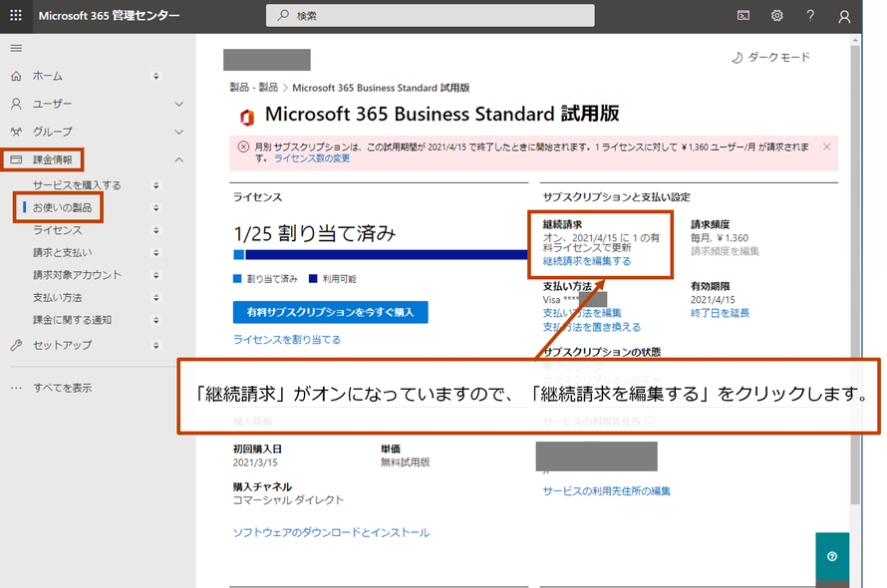The width and height of the screenshot is (887, 588).
Task: Go to ホーム in the sidebar
Action: point(47,76)
